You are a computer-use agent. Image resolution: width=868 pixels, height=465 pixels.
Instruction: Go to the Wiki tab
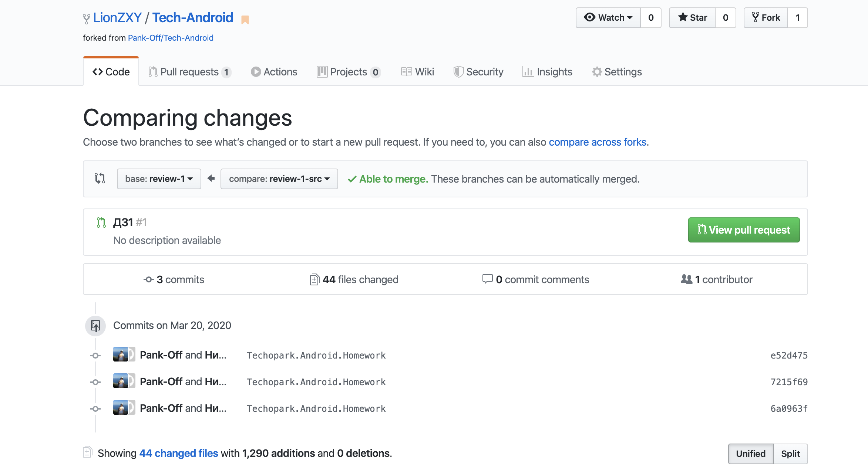417,72
